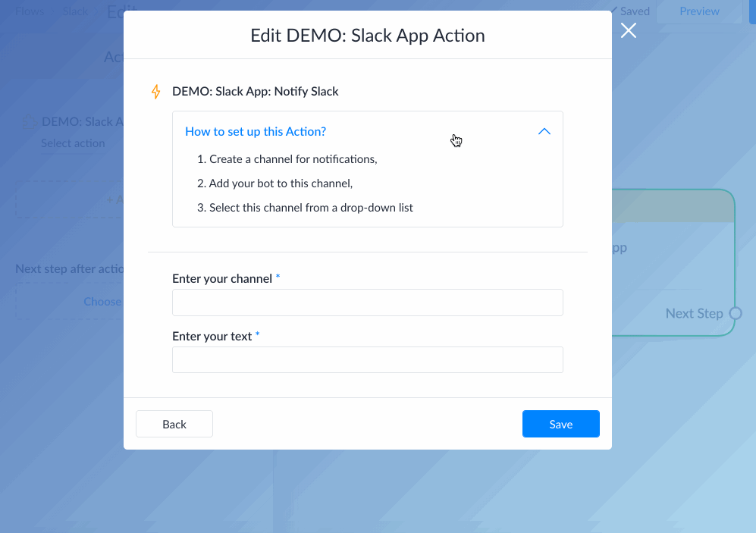Save the Slack App Action settings
This screenshot has height=533, width=756.
click(x=561, y=424)
